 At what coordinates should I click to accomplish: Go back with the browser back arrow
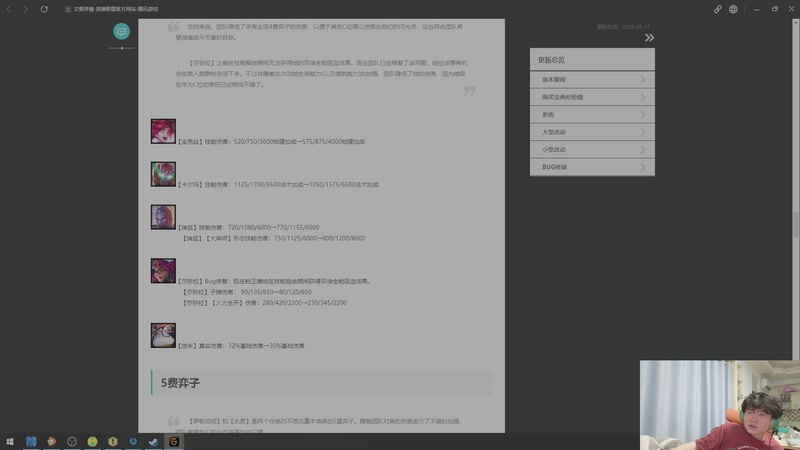(9, 9)
